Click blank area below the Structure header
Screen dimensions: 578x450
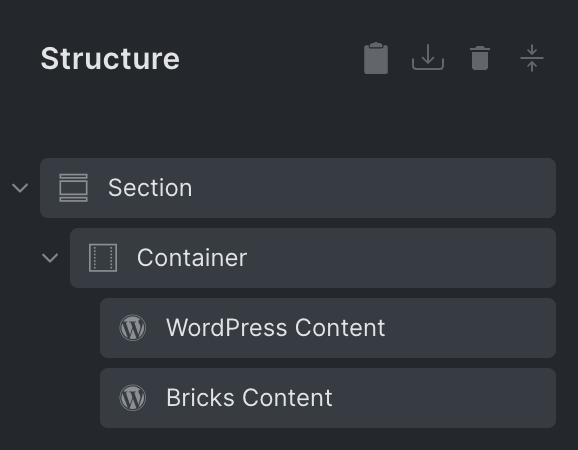tap(289, 120)
